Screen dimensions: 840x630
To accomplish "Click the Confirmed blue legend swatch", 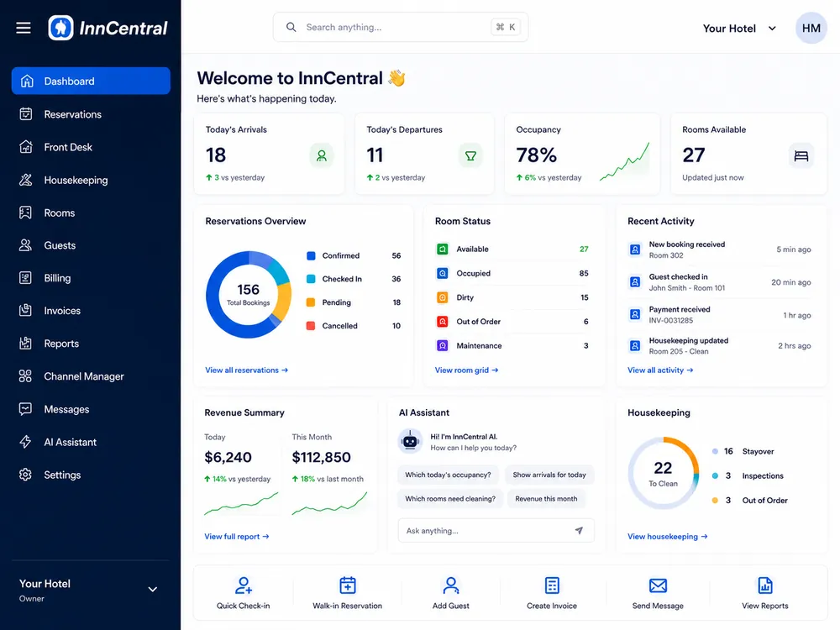I will coord(311,255).
